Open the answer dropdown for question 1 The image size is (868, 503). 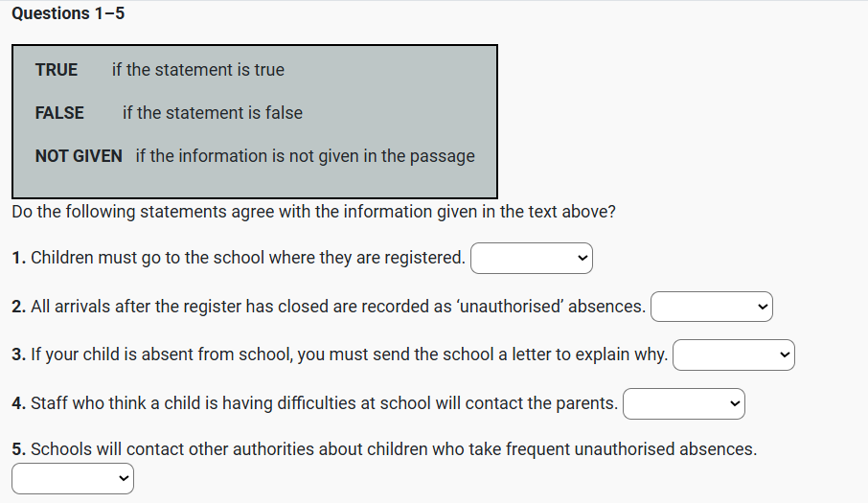click(x=531, y=258)
